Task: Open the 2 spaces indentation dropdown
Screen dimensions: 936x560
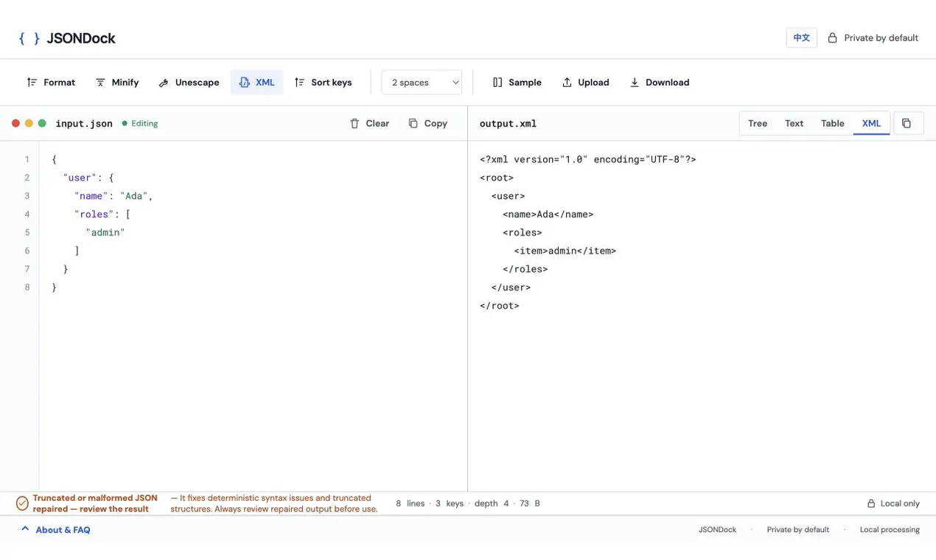Action: pos(422,83)
